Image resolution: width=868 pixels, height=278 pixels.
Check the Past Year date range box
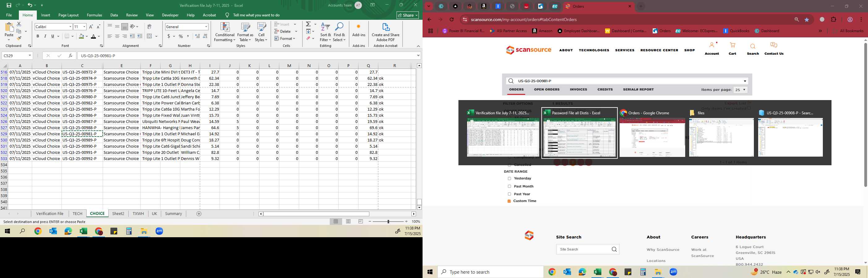(x=509, y=194)
